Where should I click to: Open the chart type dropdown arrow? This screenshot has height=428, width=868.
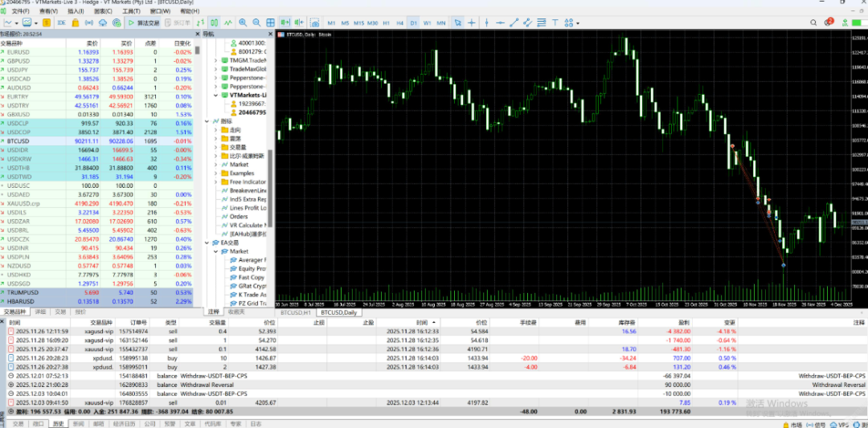tap(16, 22)
